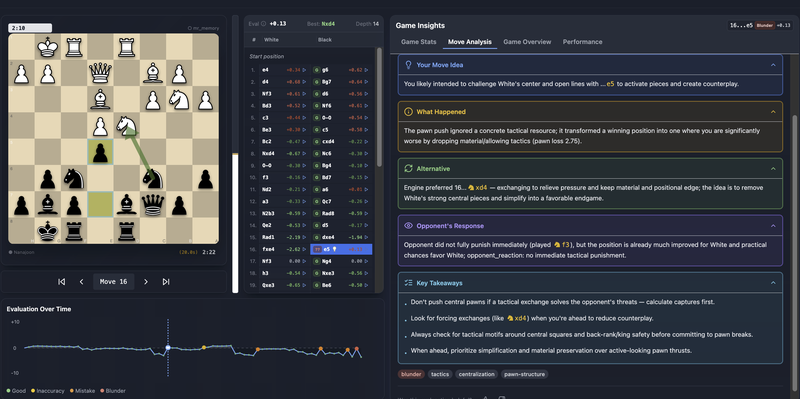Select the black knight on f6
The image size is (800, 399).
(74, 178)
